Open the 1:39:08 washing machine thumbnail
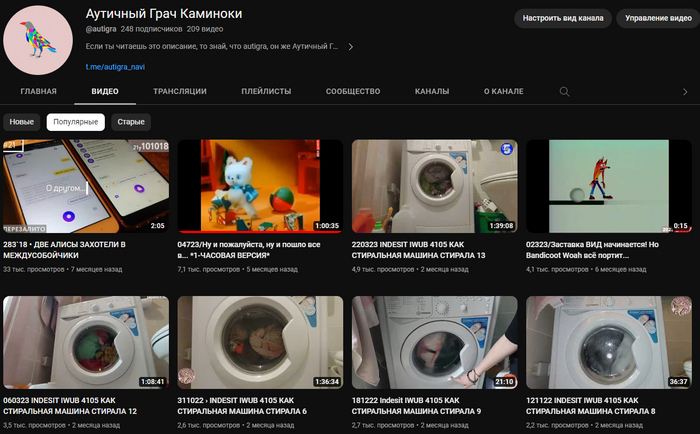 tap(435, 186)
